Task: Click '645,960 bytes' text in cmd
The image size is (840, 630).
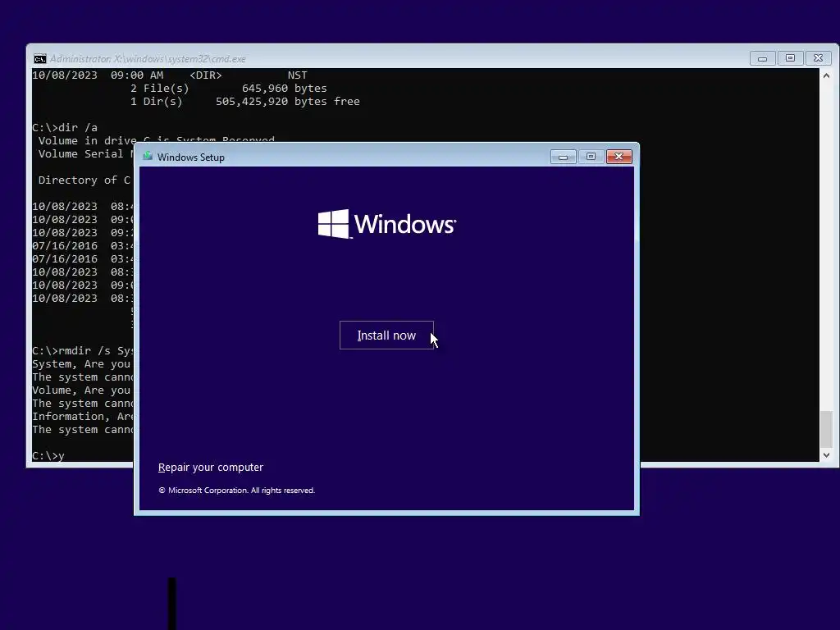Action: [284, 89]
